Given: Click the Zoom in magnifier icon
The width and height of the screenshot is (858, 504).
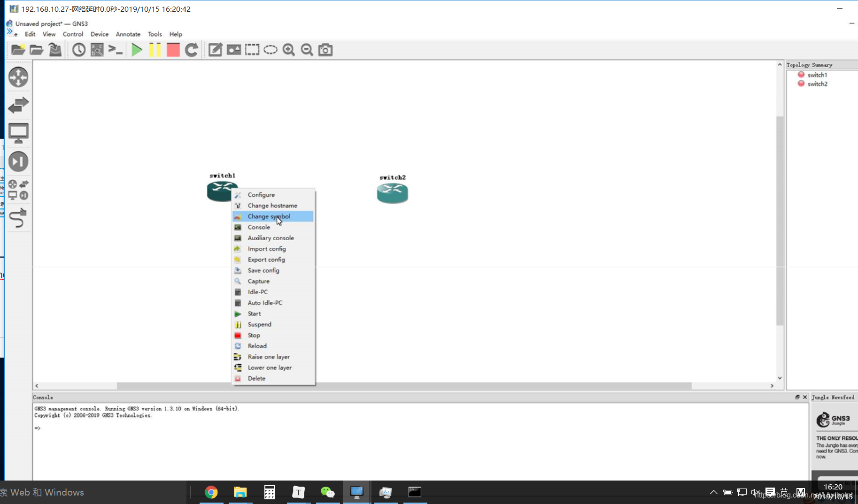Looking at the screenshot, I should 289,50.
